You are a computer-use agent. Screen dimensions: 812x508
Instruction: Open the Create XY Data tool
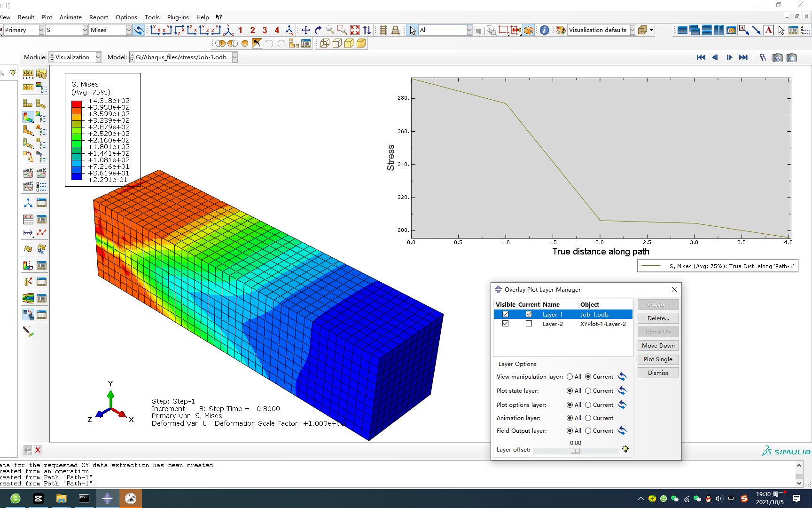[27, 219]
